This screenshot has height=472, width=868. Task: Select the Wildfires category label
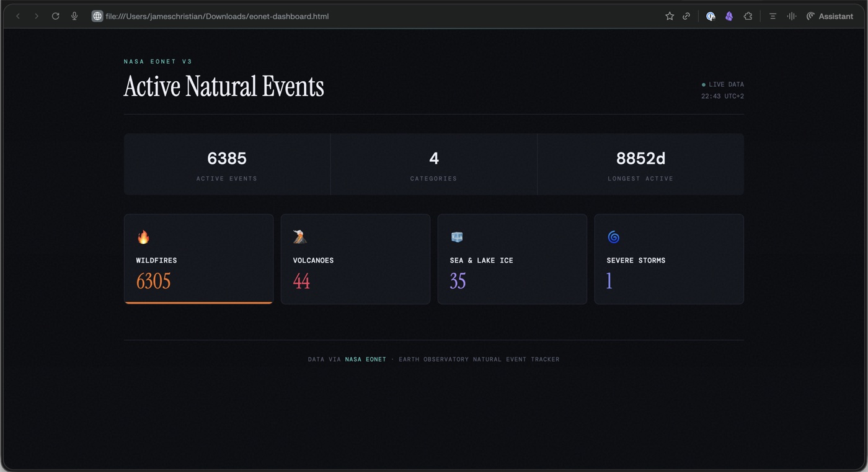coord(157,260)
